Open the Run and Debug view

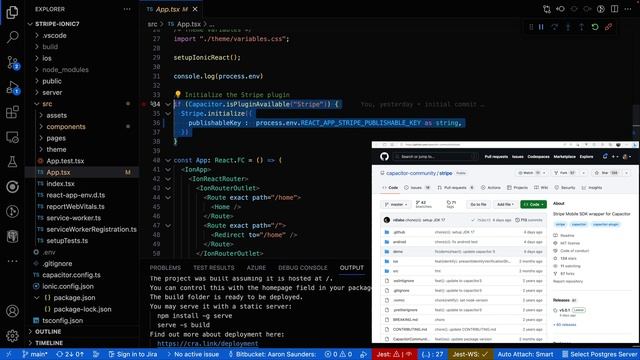13,87
